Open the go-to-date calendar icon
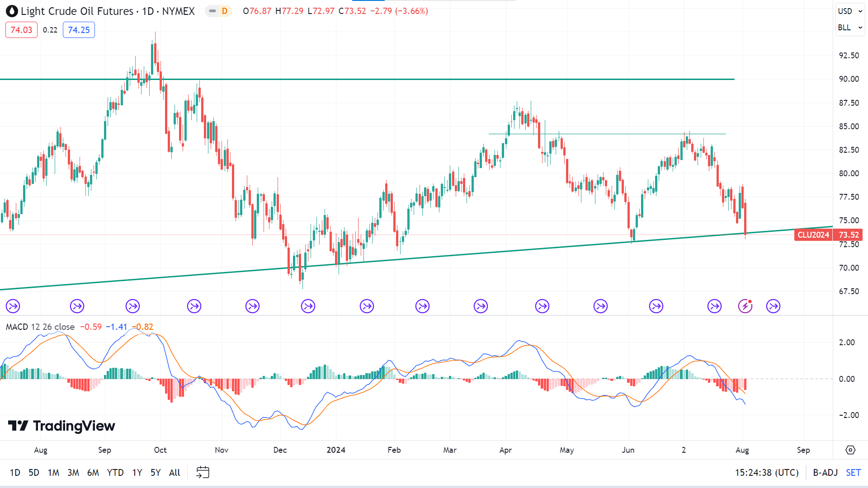 pos(203,472)
